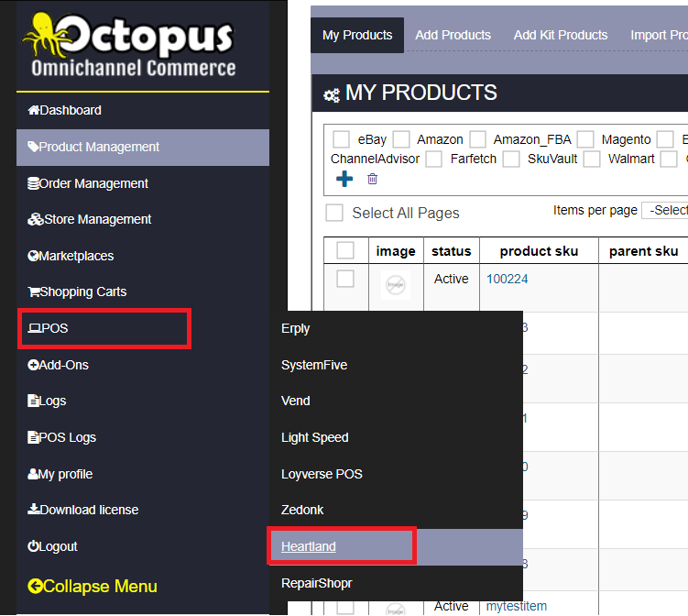
Task: Choose SystemFive from POS submenu
Action: (396, 366)
